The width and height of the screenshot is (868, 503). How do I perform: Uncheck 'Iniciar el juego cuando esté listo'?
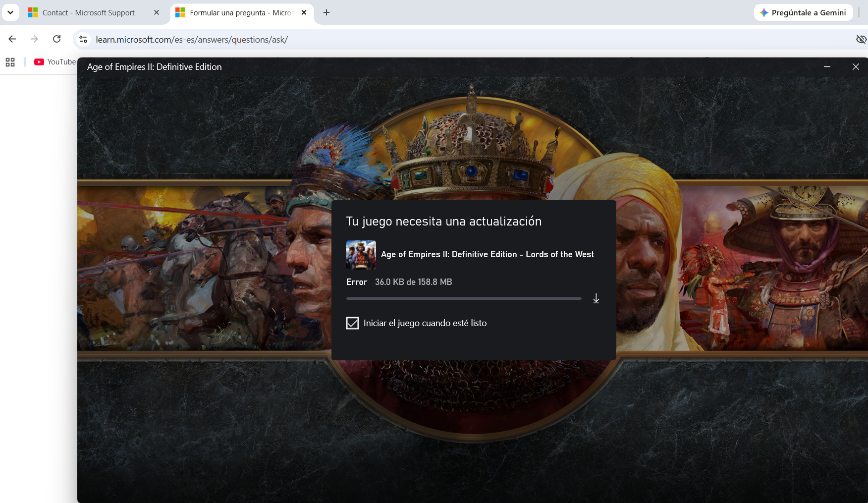point(352,323)
